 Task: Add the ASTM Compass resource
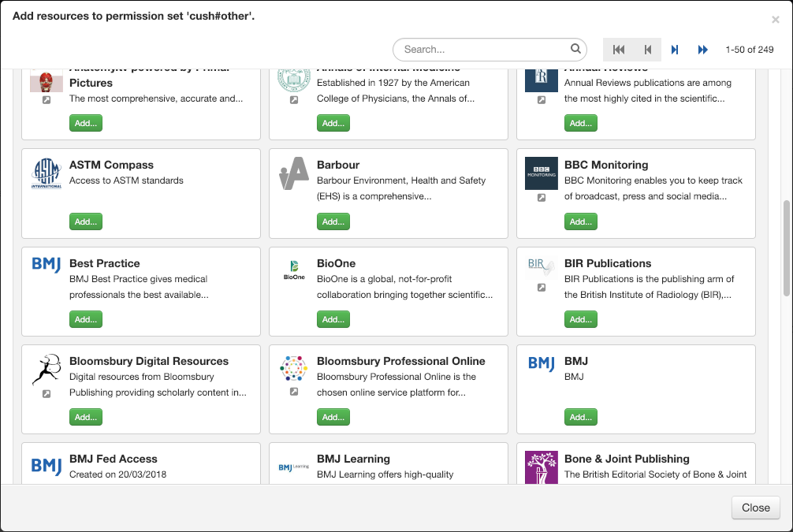point(86,221)
